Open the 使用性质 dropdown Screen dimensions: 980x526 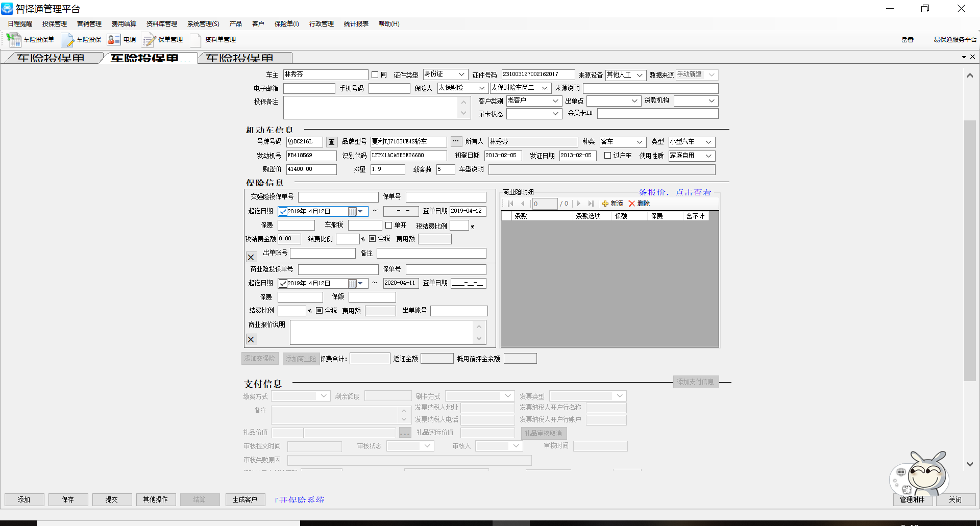click(708, 156)
